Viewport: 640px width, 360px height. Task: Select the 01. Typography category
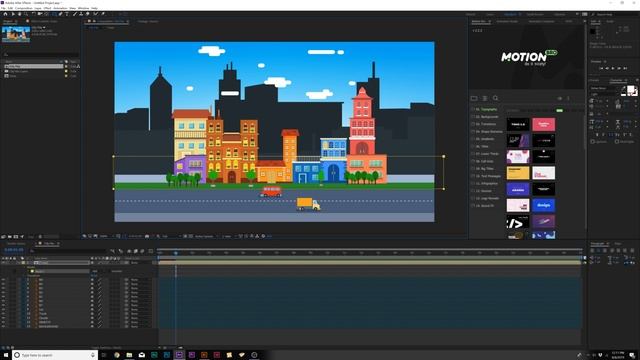(x=487, y=109)
